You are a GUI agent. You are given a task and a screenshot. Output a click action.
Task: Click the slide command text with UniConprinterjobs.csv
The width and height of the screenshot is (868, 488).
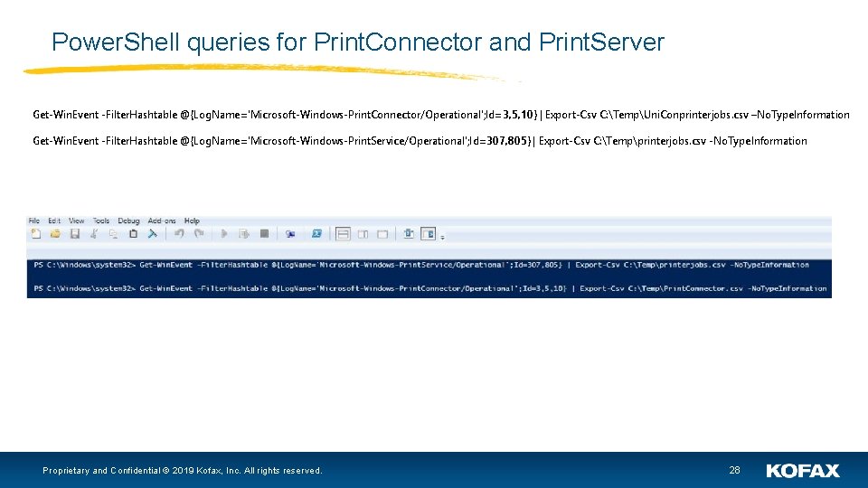tap(441, 115)
